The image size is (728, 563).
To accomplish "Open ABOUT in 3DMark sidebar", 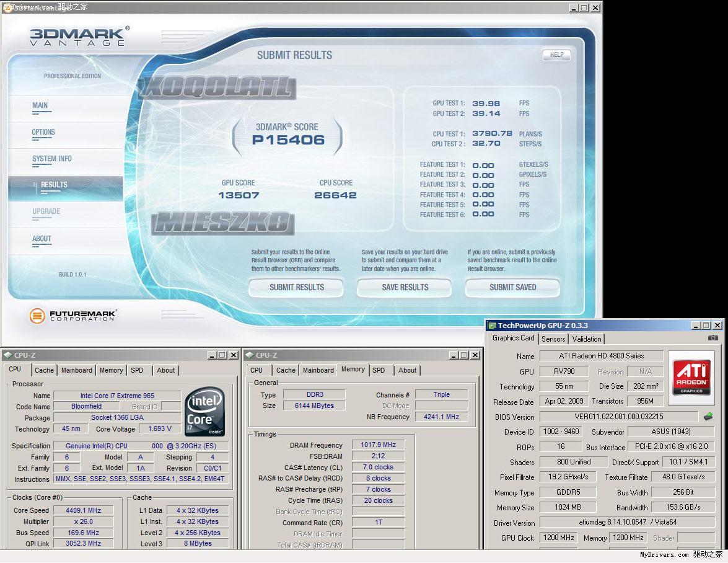I will pyautogui.click(x=42, y=239).
